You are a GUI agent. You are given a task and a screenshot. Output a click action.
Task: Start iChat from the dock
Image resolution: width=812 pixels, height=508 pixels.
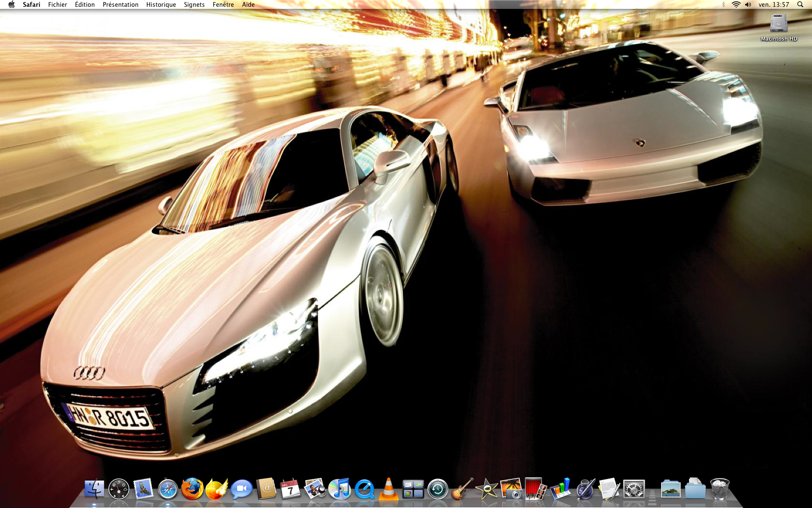click(241, 489)
